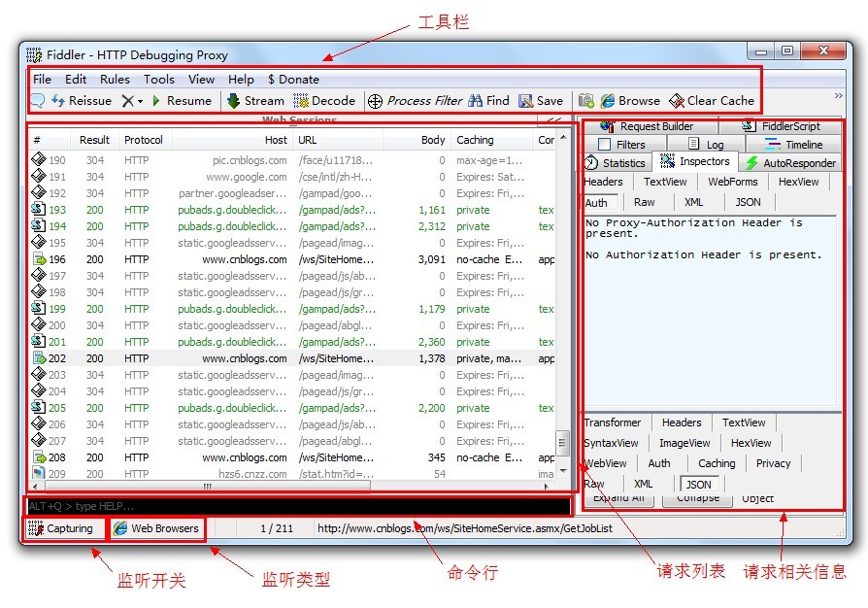Select session row 199 host pubads.g.doubleclick
The width and height of the screenshot is (868, 608).
coord(232,309)
